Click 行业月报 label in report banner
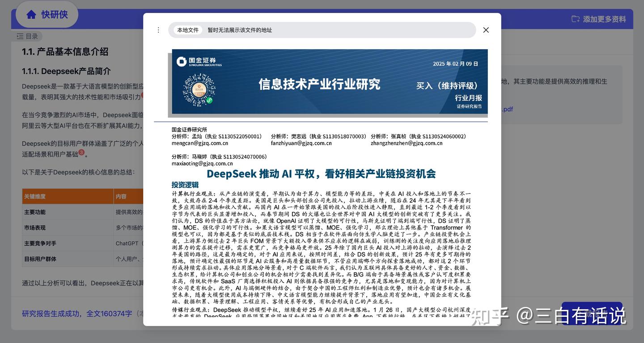 [468, 98]
